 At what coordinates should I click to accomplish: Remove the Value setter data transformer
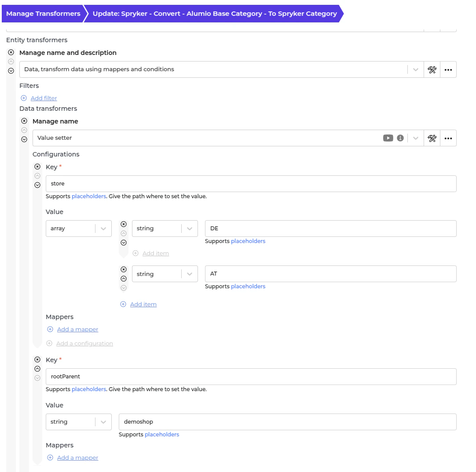point(24,121)
